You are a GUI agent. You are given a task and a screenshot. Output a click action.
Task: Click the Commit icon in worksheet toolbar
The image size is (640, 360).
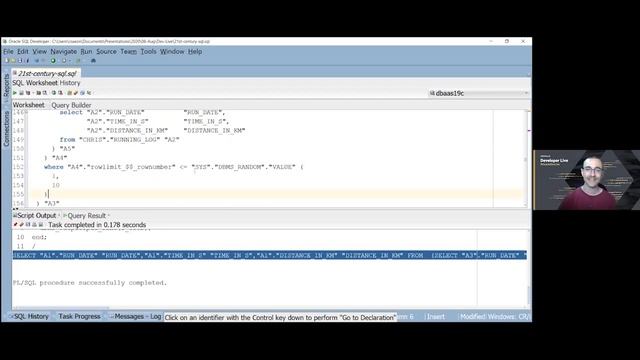[x=54, y=93]
